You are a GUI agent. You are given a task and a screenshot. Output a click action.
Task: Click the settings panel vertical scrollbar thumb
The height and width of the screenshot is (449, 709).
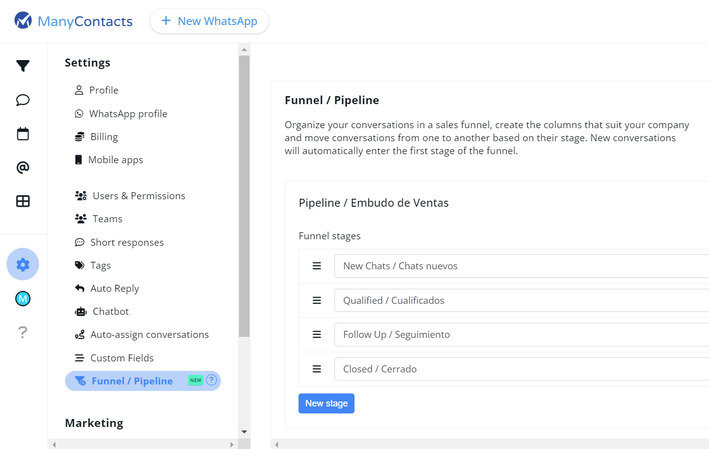pos(244,196)
